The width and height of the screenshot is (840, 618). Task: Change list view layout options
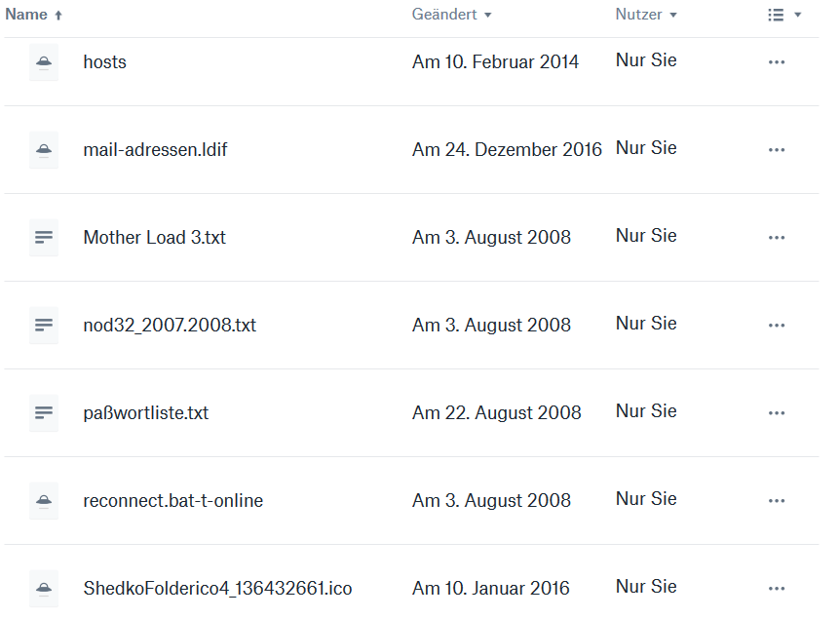click(x=784, y=15)
